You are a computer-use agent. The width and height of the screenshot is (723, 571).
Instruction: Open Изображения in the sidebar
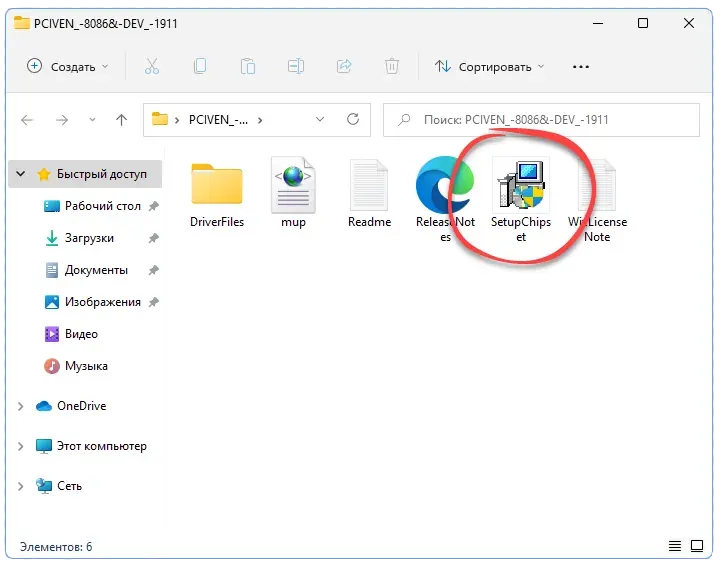[102, 302]
